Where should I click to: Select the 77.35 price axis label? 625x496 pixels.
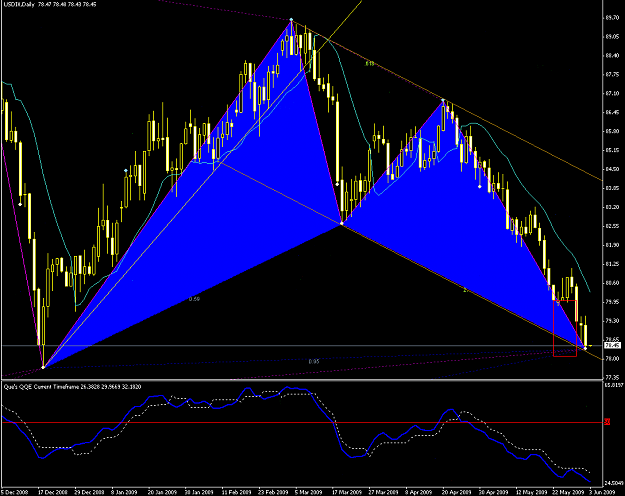coord(612,377)
